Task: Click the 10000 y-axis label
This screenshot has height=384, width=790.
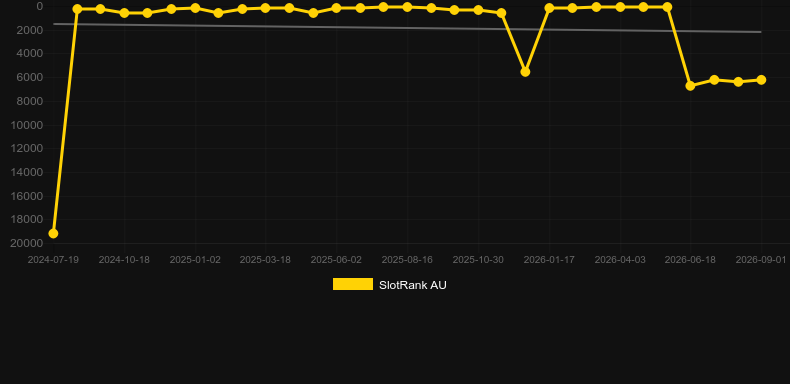Action: (x=27, y=125)
